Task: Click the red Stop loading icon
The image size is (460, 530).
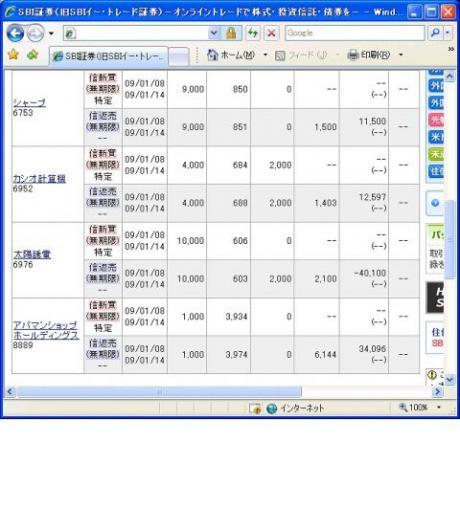Action: [x=271, y=33]
